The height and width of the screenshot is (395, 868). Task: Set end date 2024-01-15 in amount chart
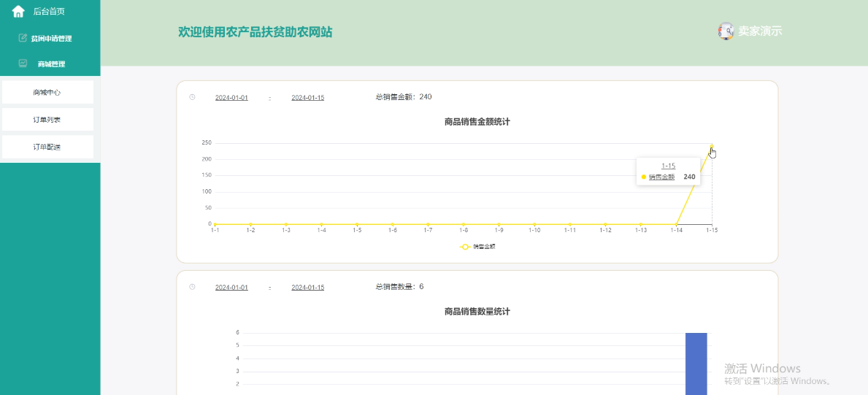(x=308, y=98)
